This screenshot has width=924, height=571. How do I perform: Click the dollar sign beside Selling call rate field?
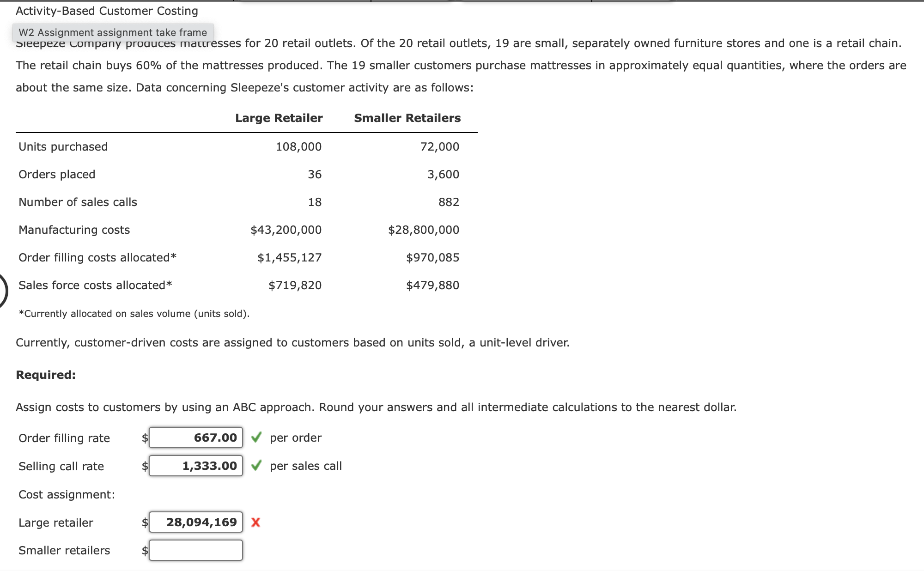[x=144, y=466]
